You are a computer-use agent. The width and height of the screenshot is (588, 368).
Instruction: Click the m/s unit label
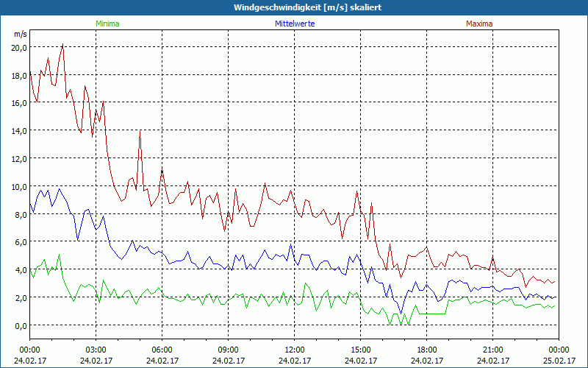20,34
